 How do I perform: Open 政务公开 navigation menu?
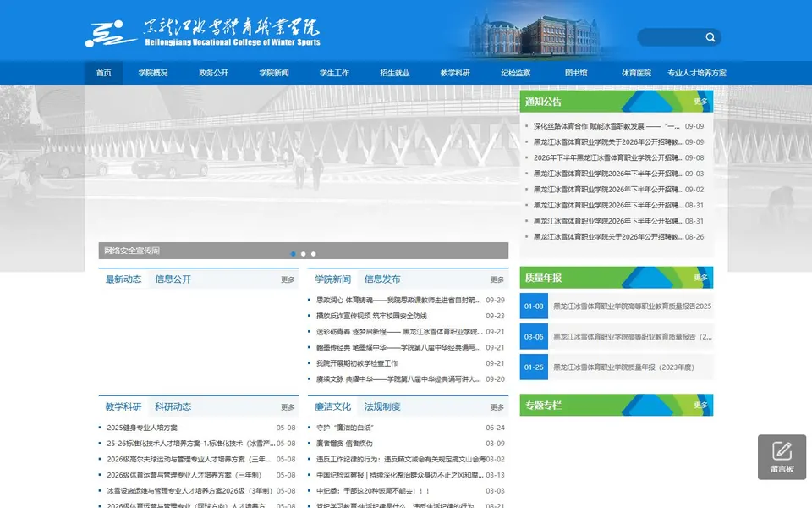(x=213, y=73)
